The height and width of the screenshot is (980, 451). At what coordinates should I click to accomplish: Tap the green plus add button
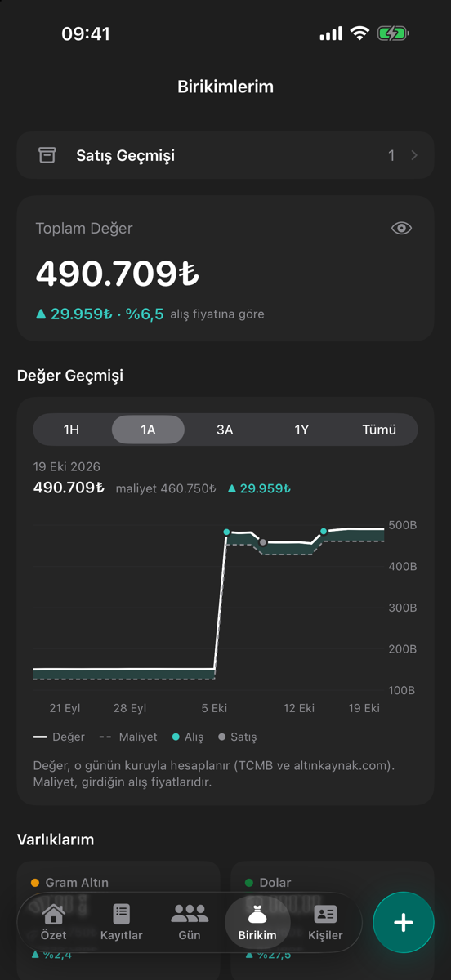404,923
